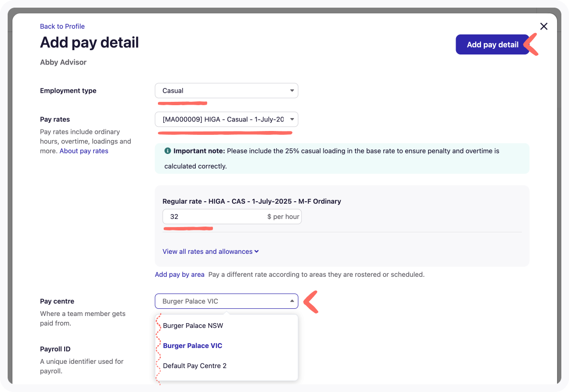Click the caret arrow in Pay rates field
Image resolution: width=569 pixels, height=392 pixels.
[292, 120]
